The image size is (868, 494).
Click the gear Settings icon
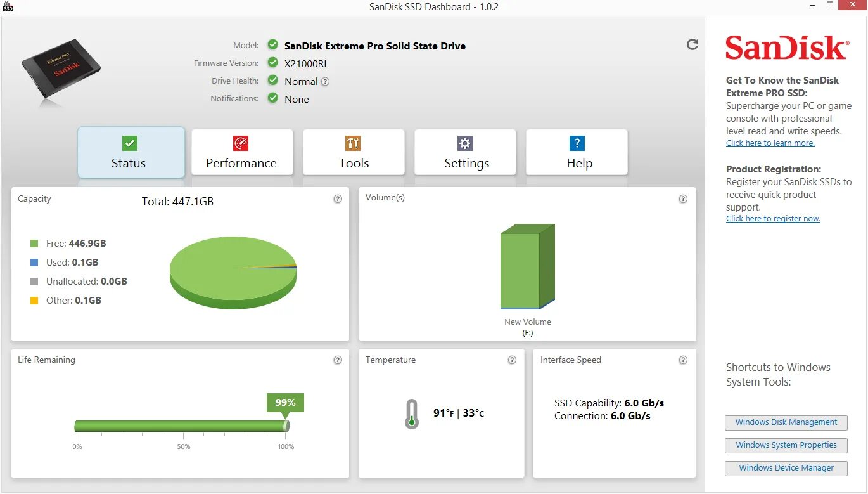465,143
